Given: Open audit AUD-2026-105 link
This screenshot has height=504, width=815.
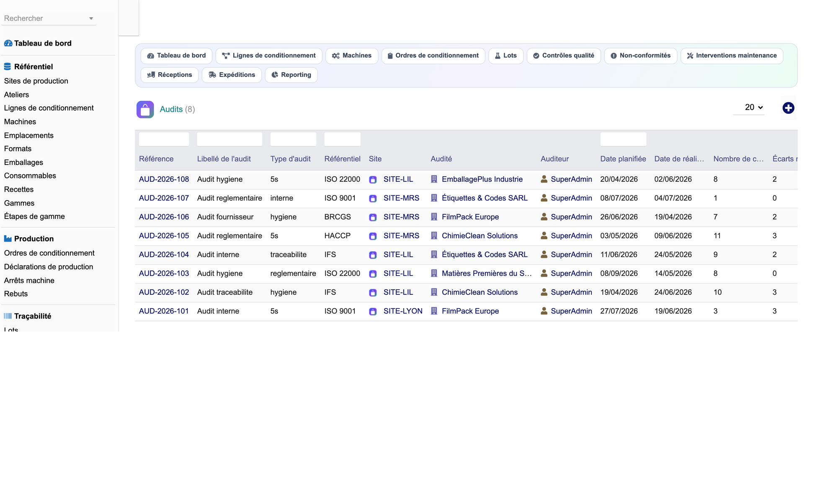Looking at the screenshot, I should 164,236.
